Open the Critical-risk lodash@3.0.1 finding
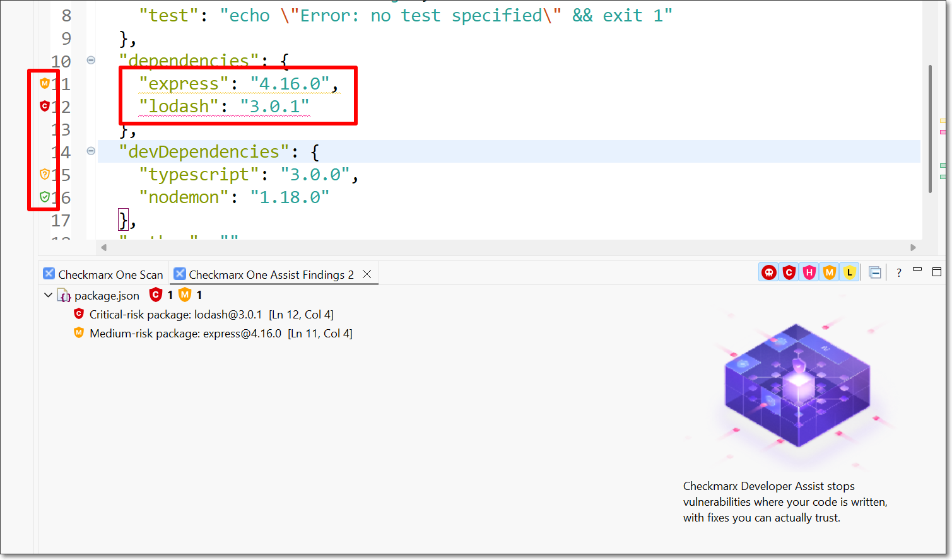Screen dimensions: 952x560 tap(211, 314)
